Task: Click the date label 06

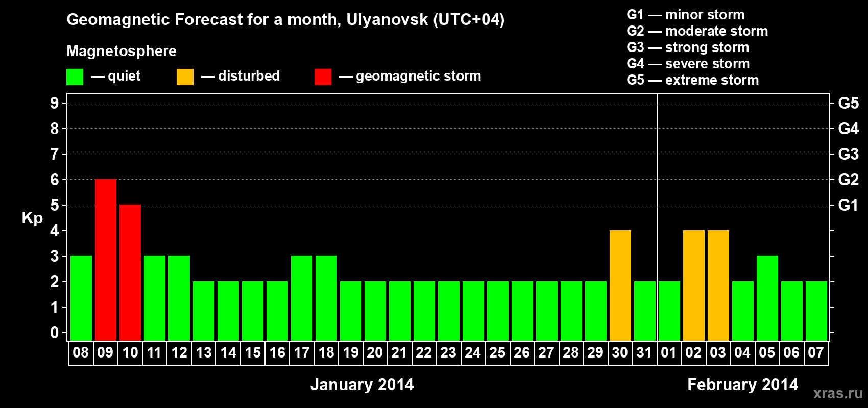Action: [x=791, y=352]
